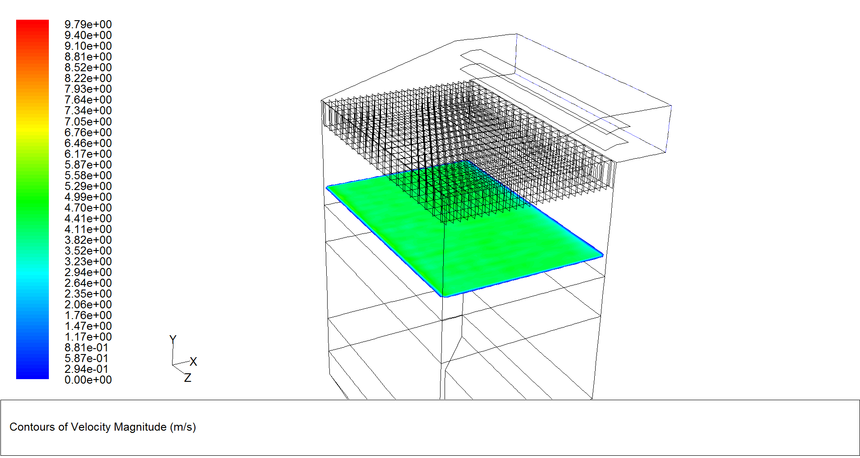
Task: Click the 2.94e-01 legend label
Action: (x=88, y=369)
